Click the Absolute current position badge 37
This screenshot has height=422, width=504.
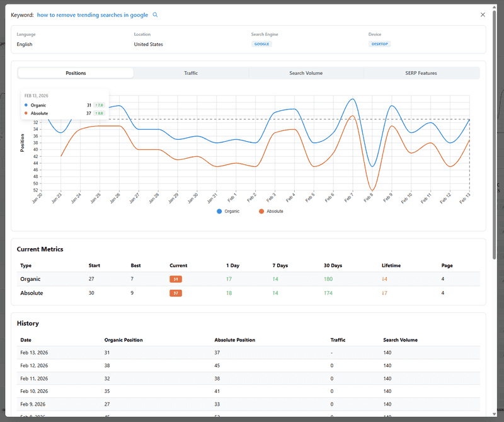(x=176, y=293)
